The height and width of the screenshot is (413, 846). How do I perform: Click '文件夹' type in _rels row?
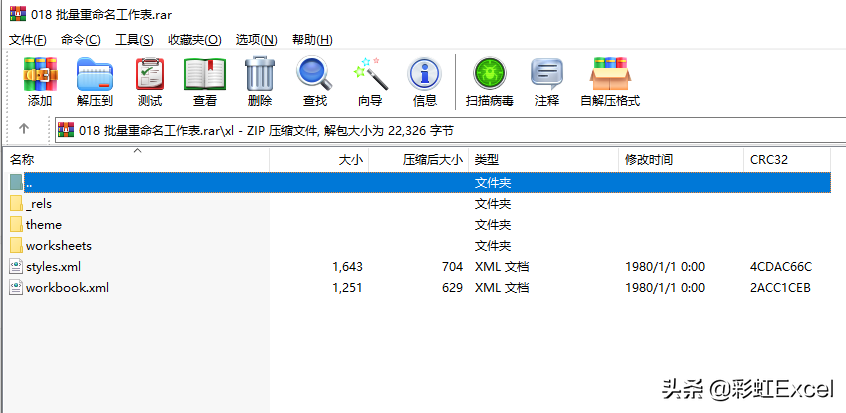coord(493,204)
